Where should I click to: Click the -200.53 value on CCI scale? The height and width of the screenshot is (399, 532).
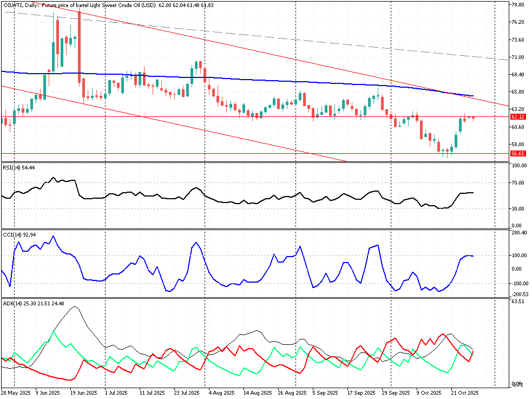(518, 292)
